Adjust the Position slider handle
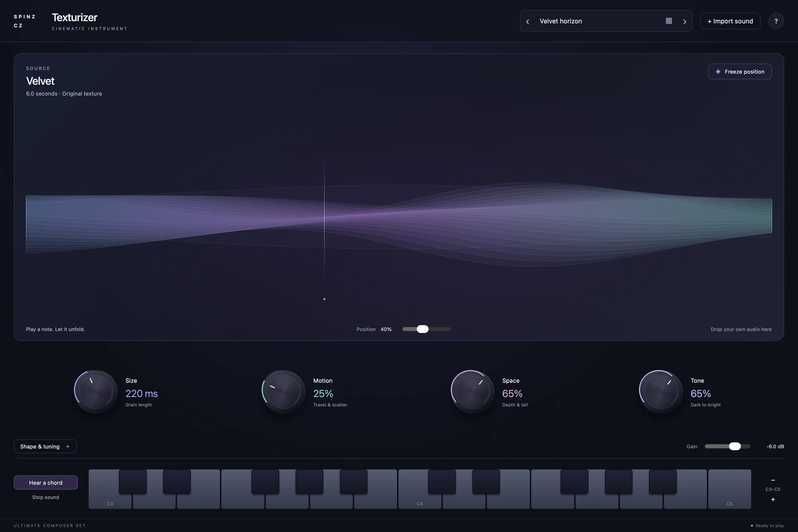The width and height of the screenshot is (798, 532). 423,329
